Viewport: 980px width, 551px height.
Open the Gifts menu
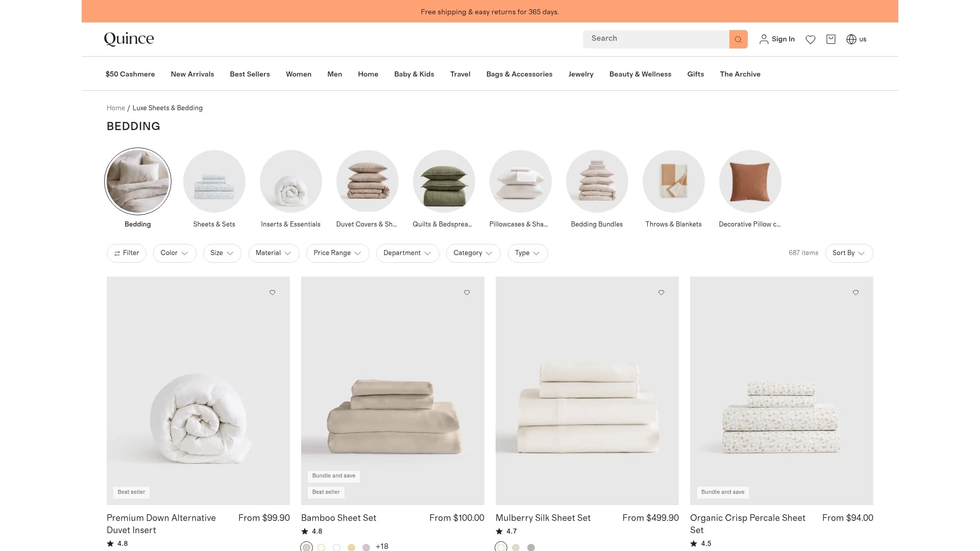(x=696, y=74)
